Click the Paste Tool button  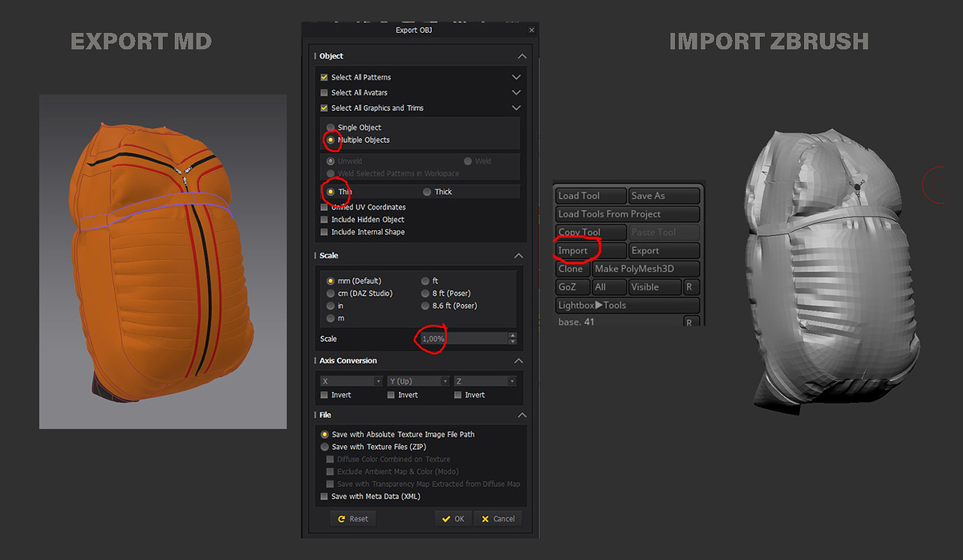pos(664,233)
